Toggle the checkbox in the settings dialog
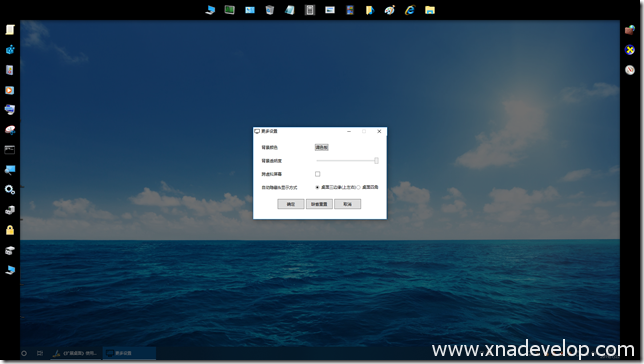 click(x=317, y=174)
